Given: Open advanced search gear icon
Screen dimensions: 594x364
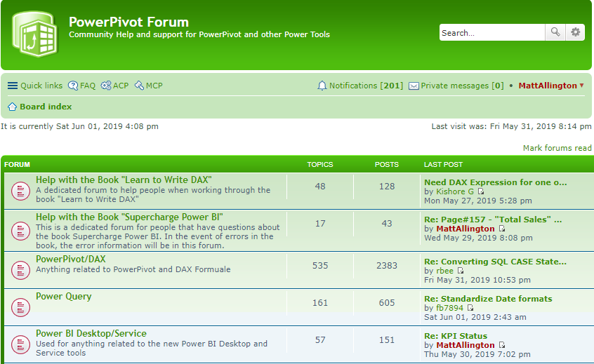Looking at the screenshot, I should point(576,32).
